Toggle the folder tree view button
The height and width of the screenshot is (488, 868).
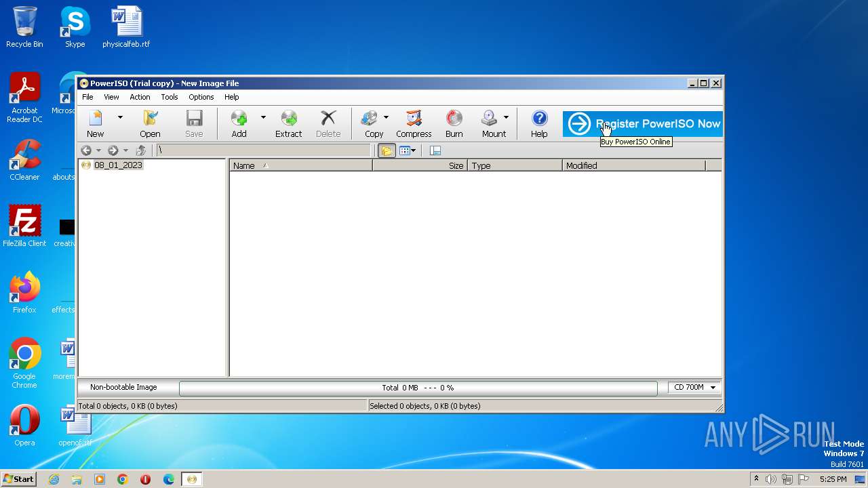click(387, 150)
